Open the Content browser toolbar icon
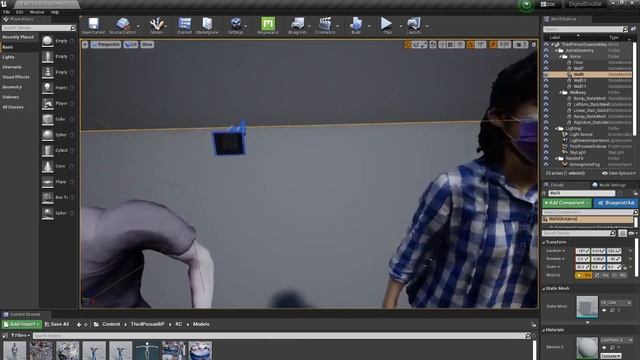This screenshot has height=360, width=640. [184, 24]
